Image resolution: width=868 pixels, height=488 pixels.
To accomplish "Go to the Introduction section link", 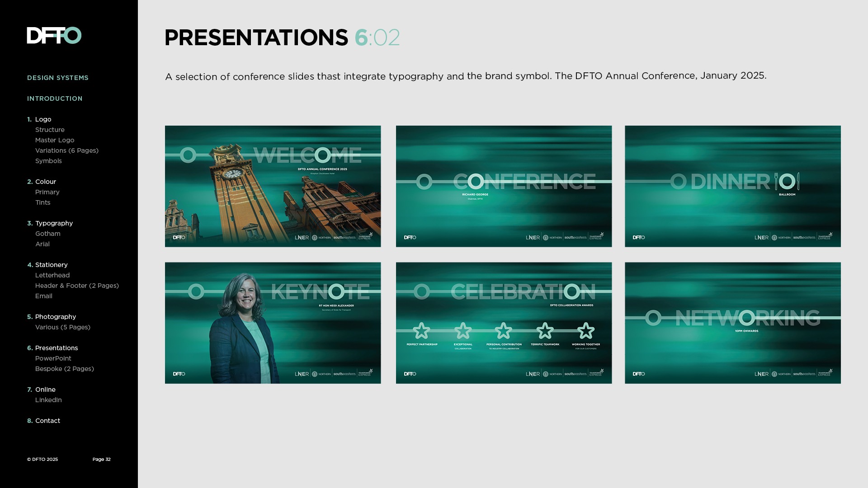I will pos(55,99).
